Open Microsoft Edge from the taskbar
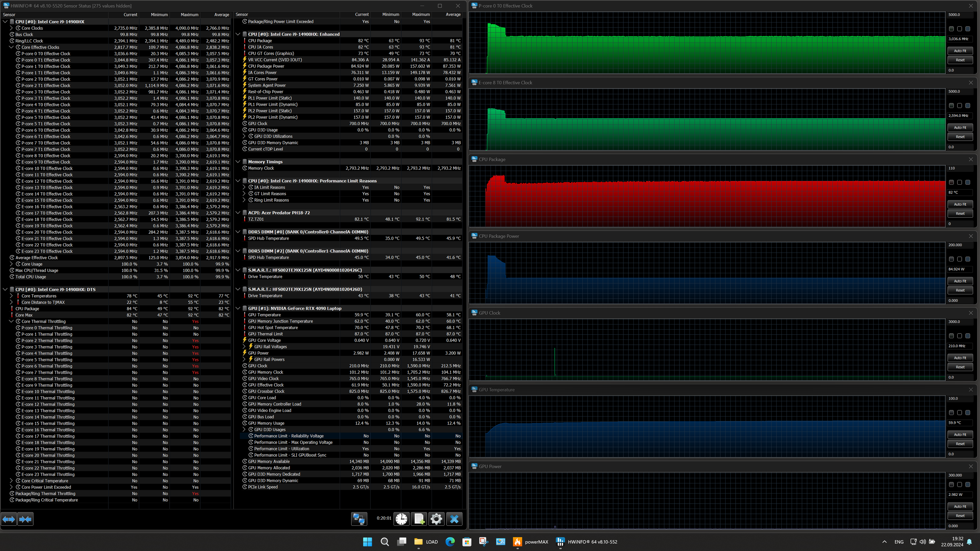 [450, 542]
